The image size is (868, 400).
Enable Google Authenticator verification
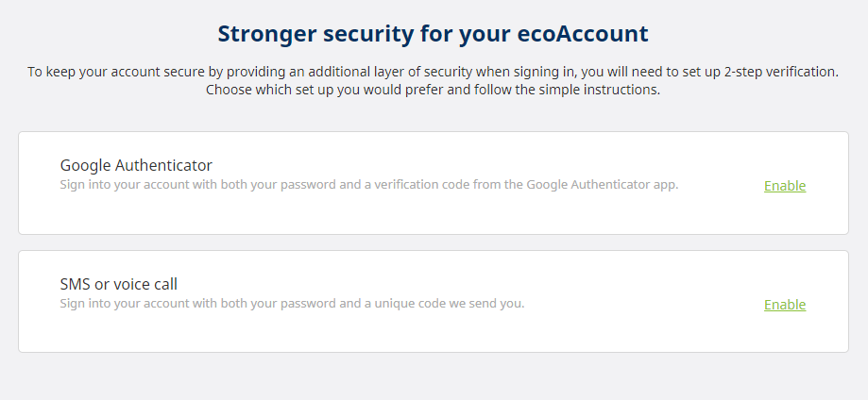point(784,186)
